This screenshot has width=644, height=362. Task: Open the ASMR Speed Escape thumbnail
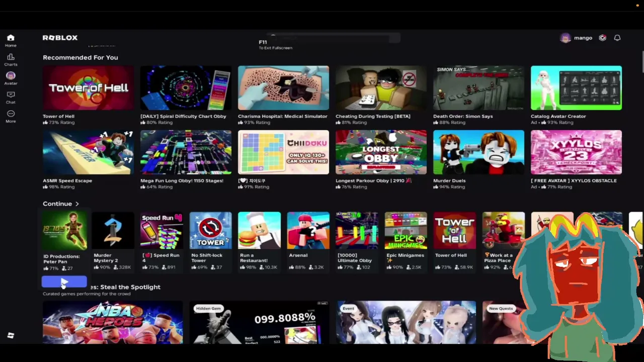(x=88, y=152)
